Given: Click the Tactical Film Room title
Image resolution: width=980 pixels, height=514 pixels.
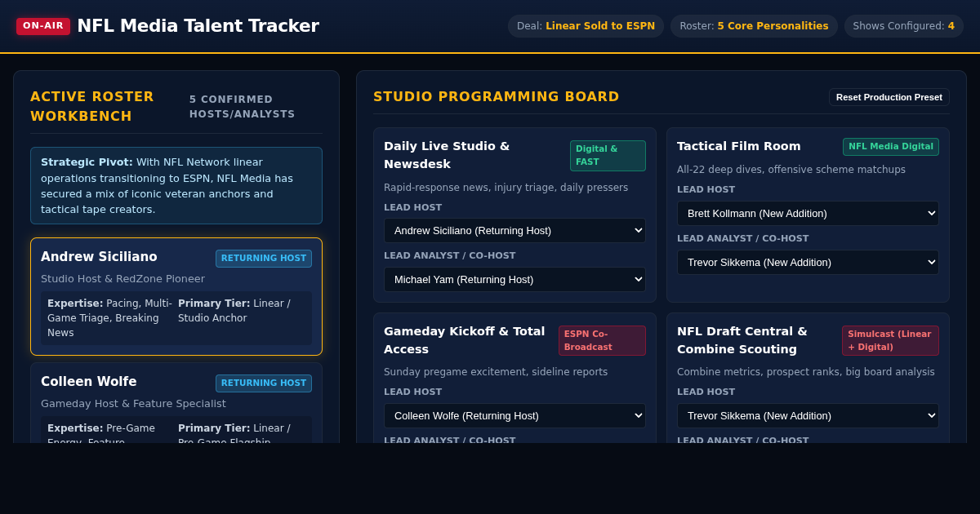Looking at the screenshot, I should coord(739,146).
